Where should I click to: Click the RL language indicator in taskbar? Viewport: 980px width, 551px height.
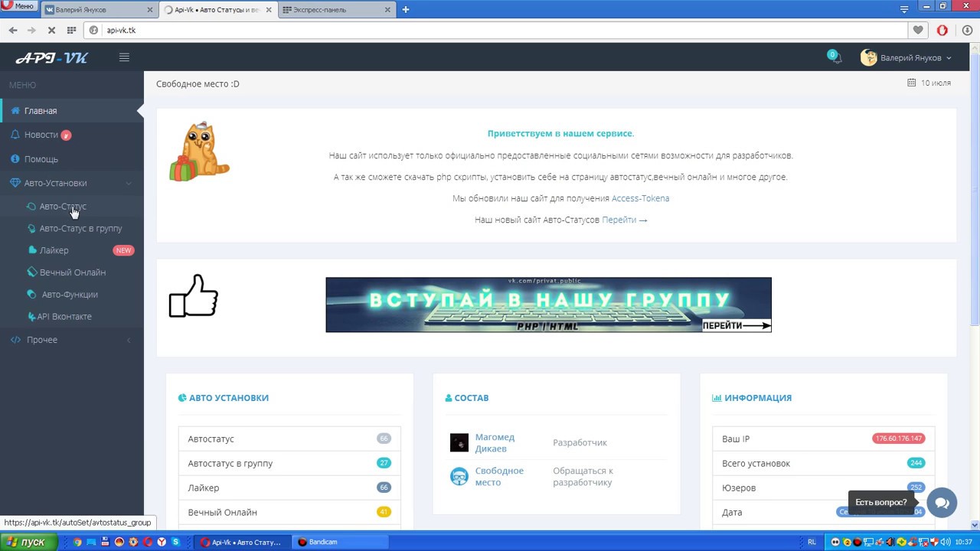[812, 542]
